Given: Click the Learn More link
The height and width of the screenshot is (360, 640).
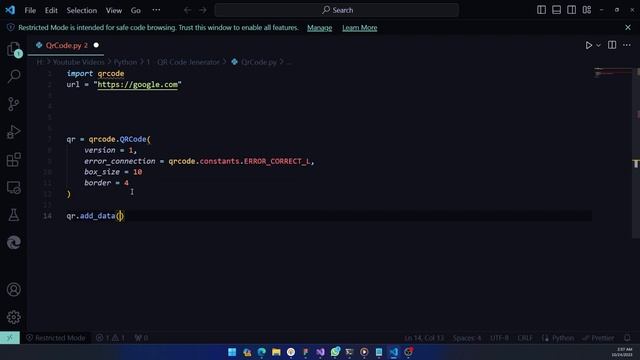Looking at the screenshot, I should [x=360, y=28].
